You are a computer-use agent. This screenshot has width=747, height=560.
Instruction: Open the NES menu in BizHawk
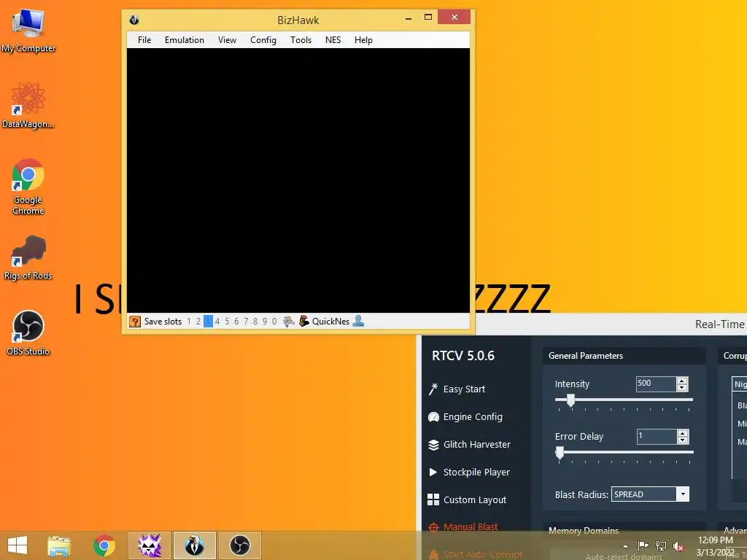(333, 40)
